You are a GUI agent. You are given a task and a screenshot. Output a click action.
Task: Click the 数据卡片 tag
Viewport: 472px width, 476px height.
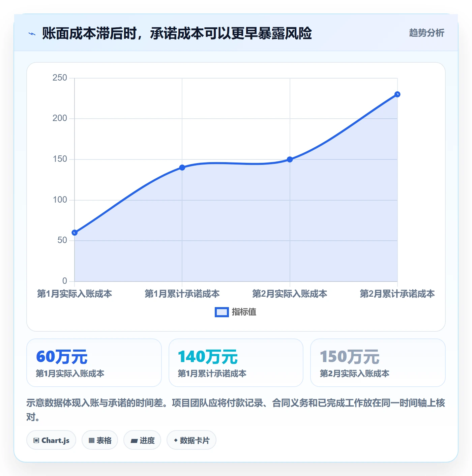click(191, 440)
